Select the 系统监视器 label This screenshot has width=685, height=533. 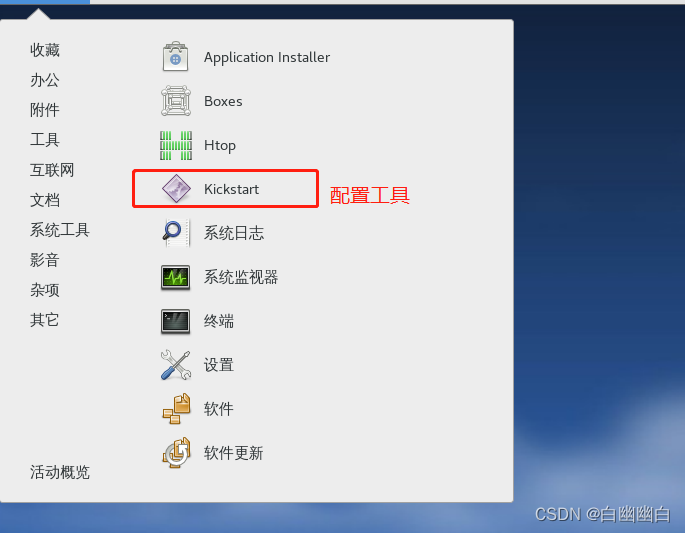coord(241,277)
